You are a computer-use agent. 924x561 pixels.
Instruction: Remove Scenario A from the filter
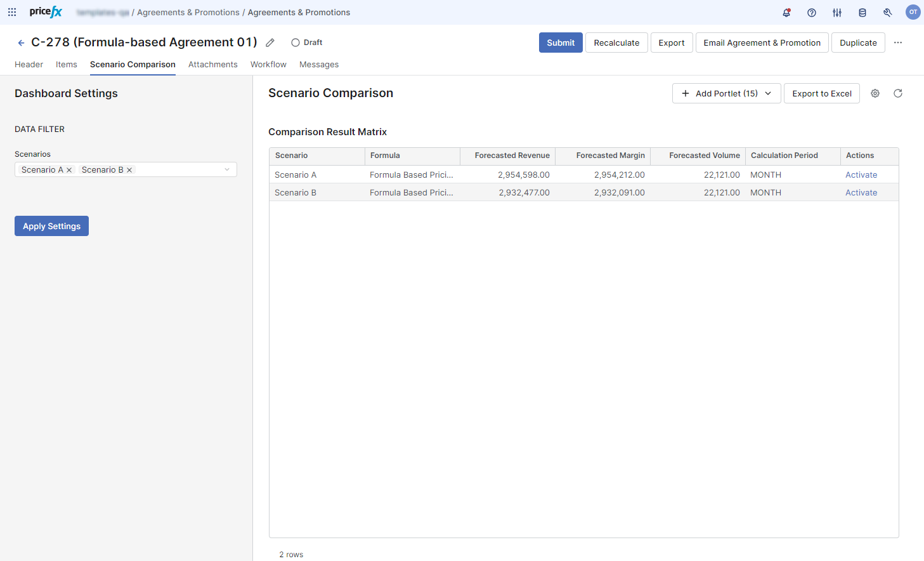69,170
